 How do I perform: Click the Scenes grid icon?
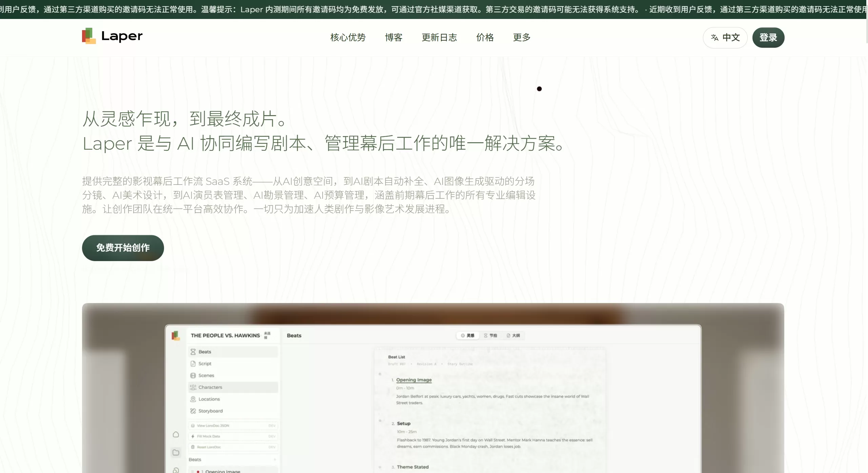[x=193, y=375]
